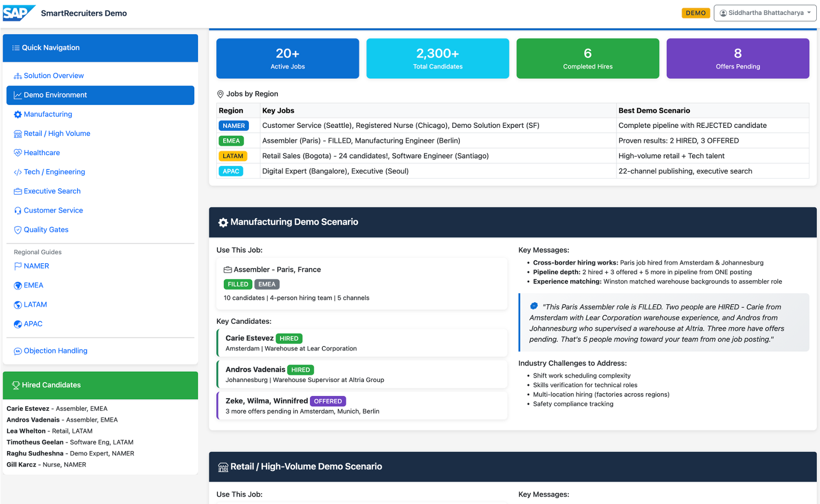Click the NAMER flag icon
Screen dimensions: 820x504
(x=18, y=266)
